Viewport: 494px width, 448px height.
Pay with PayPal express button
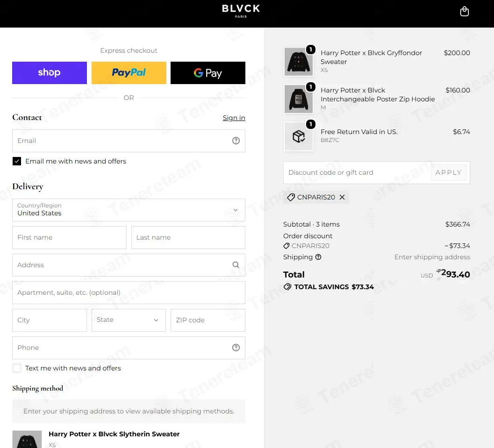pyautogui.click(x=129, y=73)
